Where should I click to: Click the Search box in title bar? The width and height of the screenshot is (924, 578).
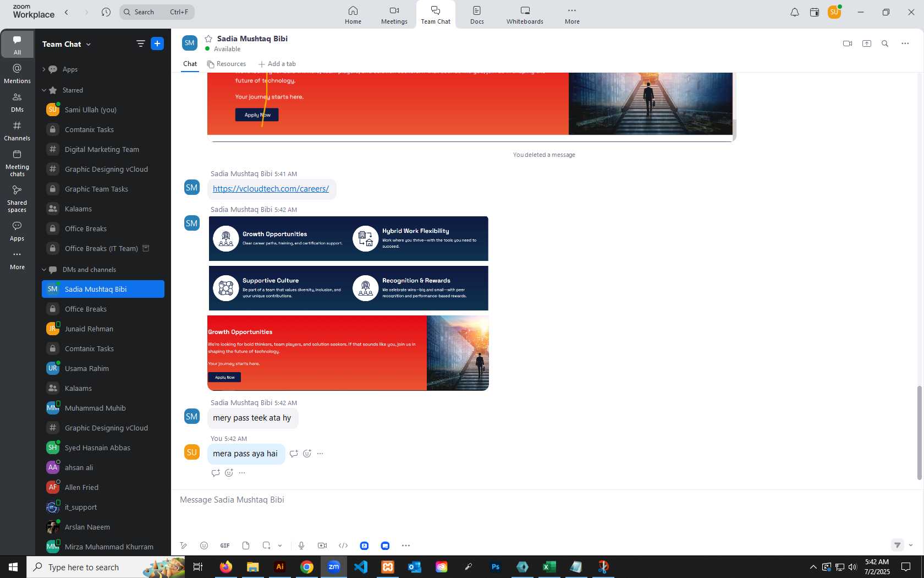tap(157, 12)
